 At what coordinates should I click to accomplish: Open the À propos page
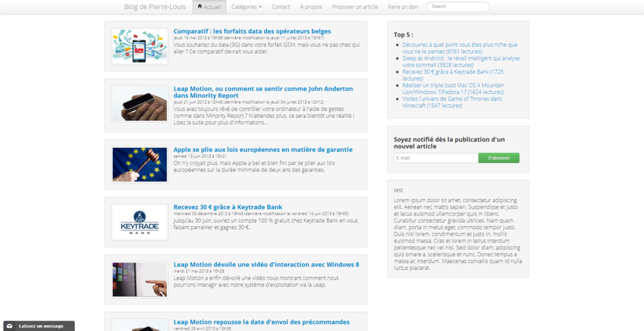(311, 7)
